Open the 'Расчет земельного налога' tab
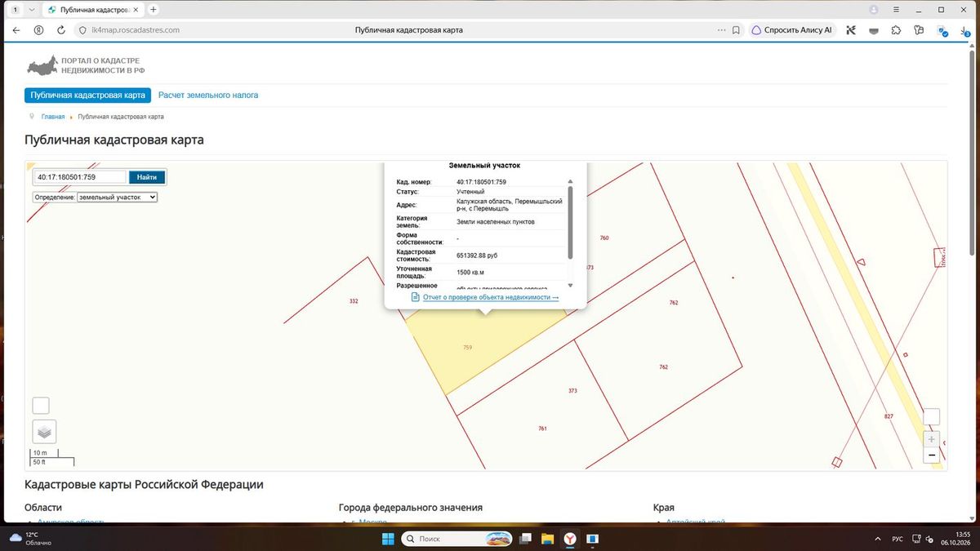Screen dimensions: 980x551 [x=208, y=96]
